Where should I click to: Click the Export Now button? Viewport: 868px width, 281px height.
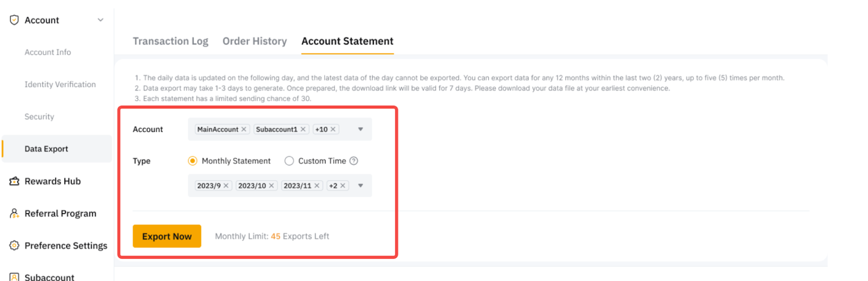pyautogui.click(x=167, y=237)
